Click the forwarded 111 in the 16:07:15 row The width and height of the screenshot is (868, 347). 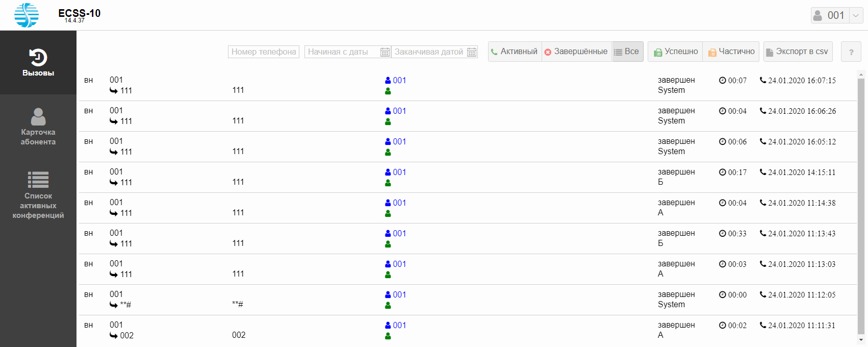coord(126,90)
